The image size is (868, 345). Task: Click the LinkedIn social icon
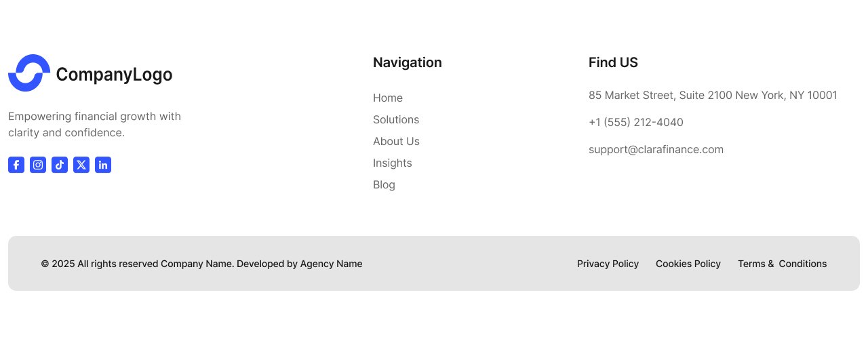click(103, 165)
